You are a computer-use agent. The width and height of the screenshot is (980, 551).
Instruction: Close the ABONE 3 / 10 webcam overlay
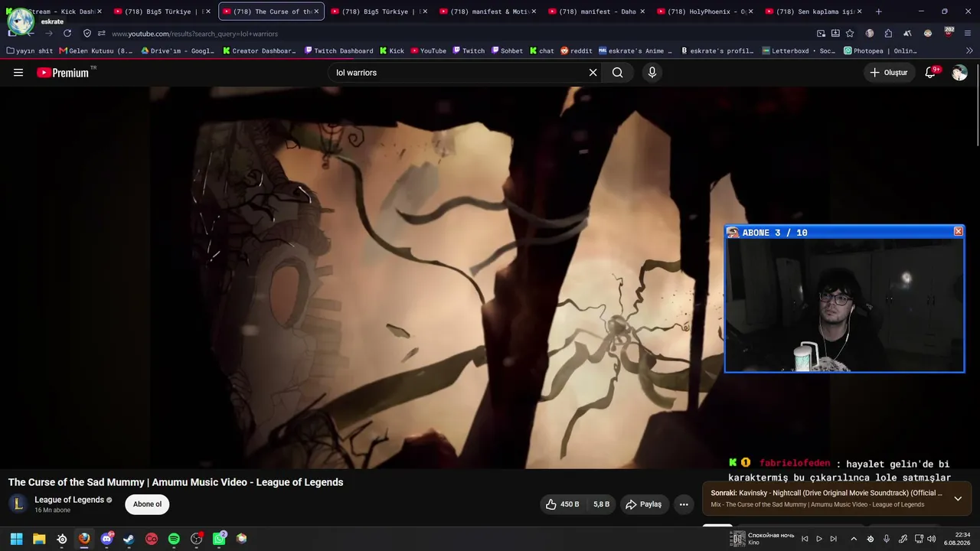point(958,231)
